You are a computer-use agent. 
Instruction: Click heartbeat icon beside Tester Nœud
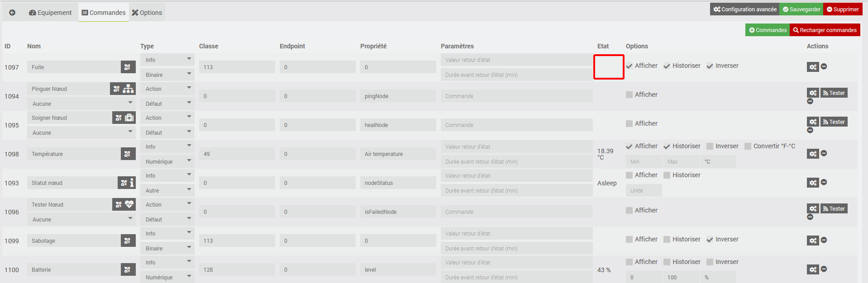coord(129,204)
